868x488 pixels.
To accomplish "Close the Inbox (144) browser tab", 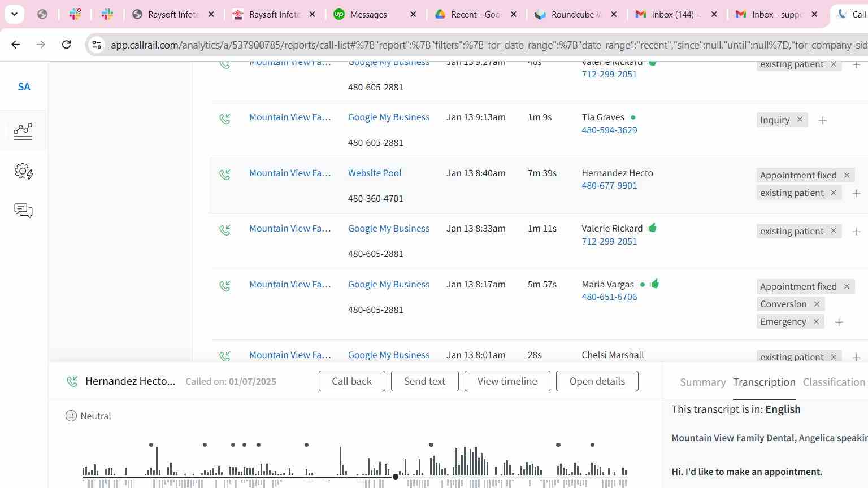I will [x=714, y=15].
